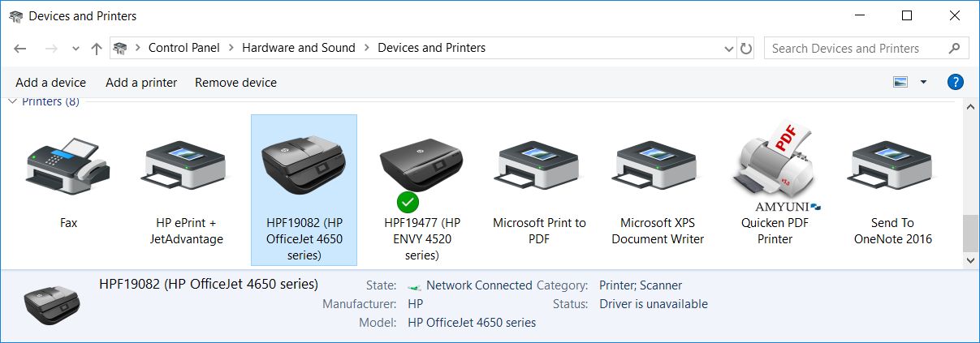This screenshot has height=343, width=980.
Task: Open the Help question mark button
Action: tap(956, 82)
